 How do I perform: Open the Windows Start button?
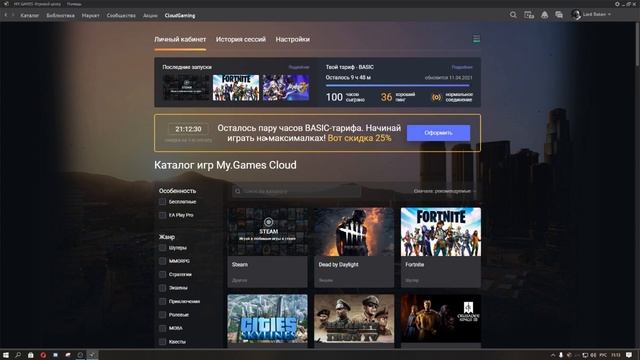click(x=6, y=355)
